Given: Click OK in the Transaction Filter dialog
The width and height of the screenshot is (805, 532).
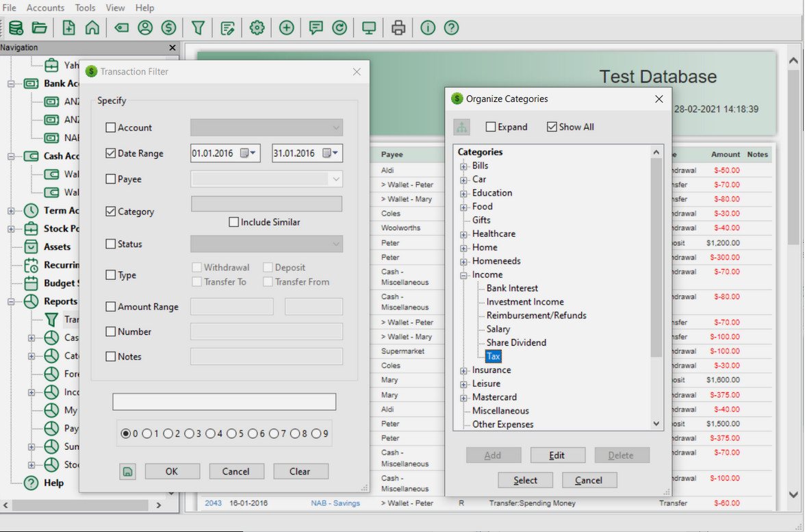Looking at the screenshot, I should click(172, 471).
